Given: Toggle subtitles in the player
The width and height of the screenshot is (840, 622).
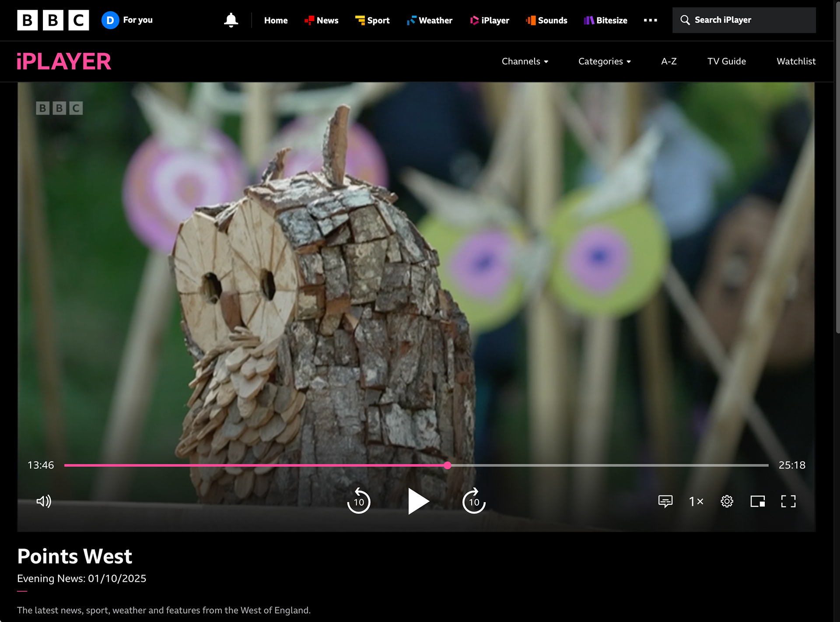Looking at the screenshot, I should (665, 501).
